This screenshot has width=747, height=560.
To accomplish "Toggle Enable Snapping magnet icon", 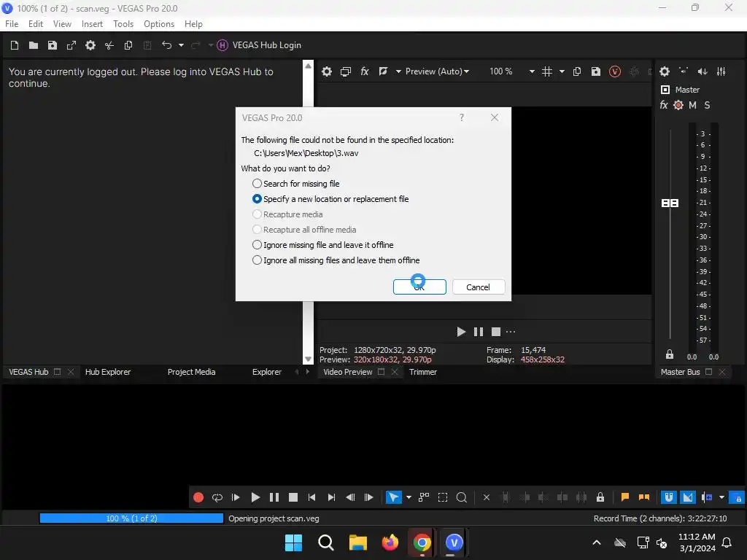I will [669, 497].
